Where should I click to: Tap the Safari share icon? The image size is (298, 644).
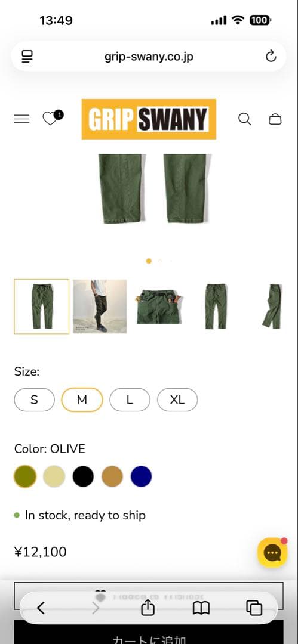pyautogui.click(x=148, y=608)
